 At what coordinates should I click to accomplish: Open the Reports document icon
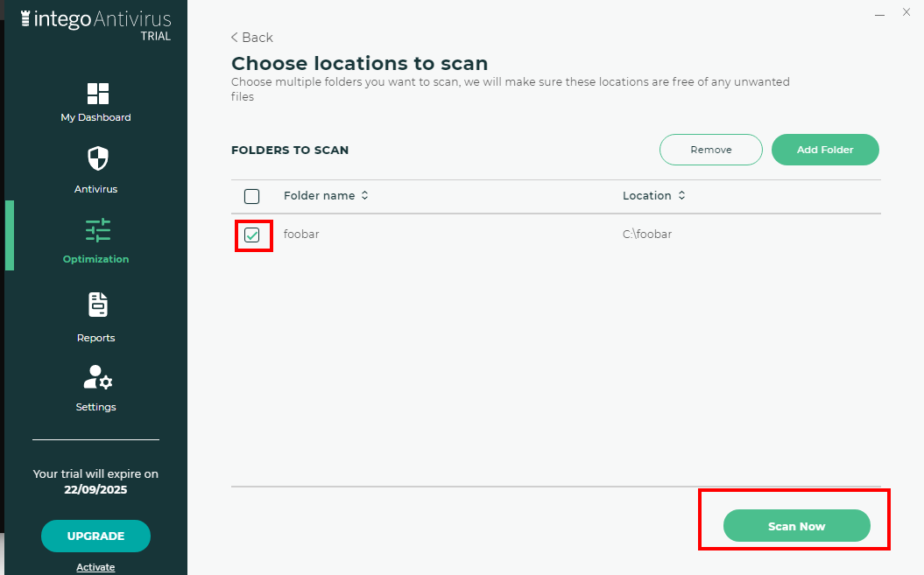tap(98, 305)
